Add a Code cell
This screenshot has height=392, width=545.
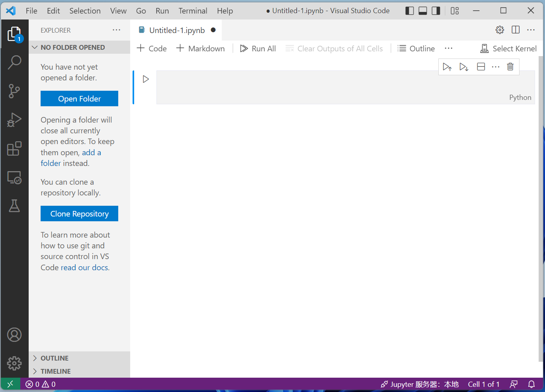click(x=152, y=49)
